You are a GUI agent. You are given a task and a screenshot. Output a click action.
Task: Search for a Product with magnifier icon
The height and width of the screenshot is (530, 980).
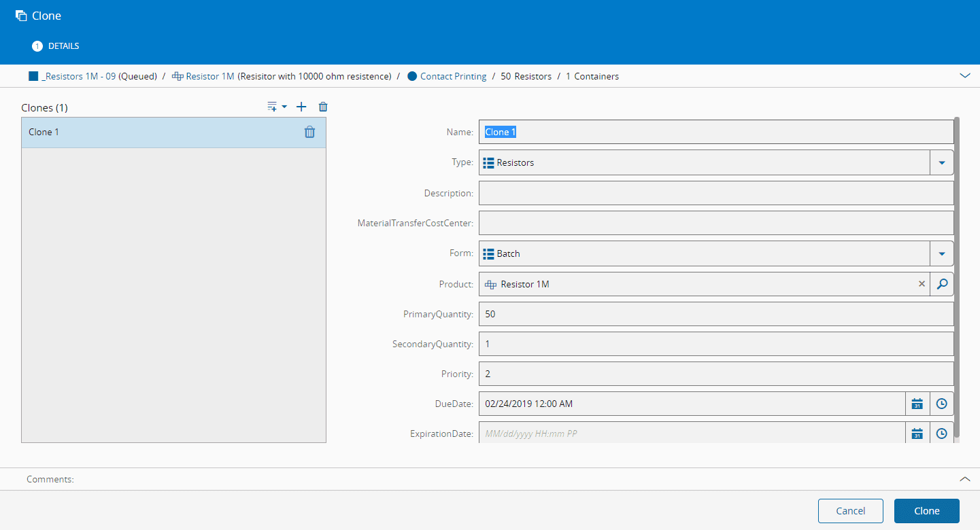coord(942,284)
